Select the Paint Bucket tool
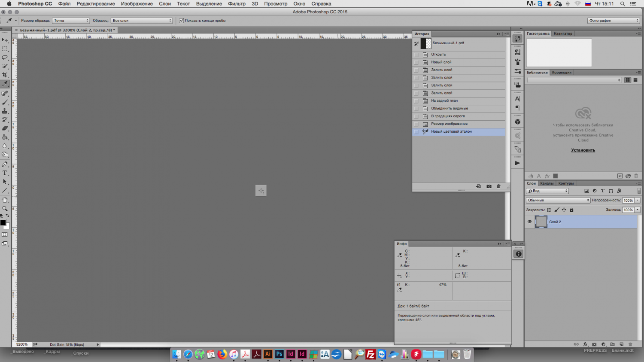Screen dimensions: 644x362 click(5, 137)
